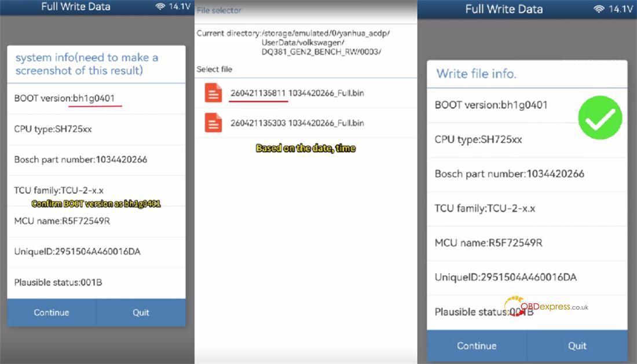Tap the 14.1V voltage reading in left header
The width and height of the screenshot is (637, 364).
coord(179,7)
